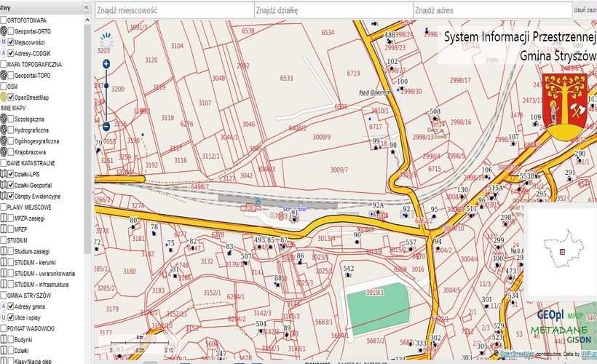Disable the Działki-LPIS layer checkbox

click(x=12, y=174)
